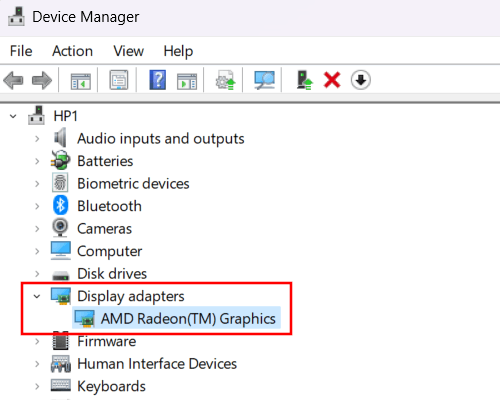The width and height of the screenshot is (500, 400).
Task: Expand the Cameras chevron
Action: tap(37, 229)
